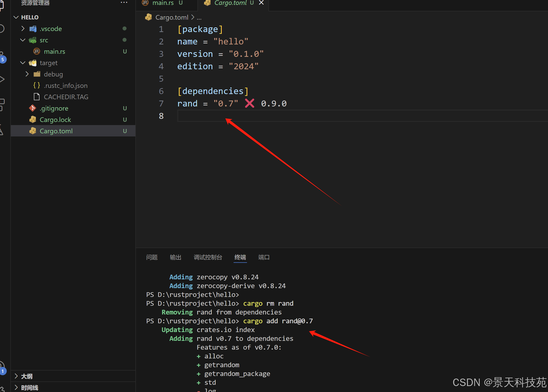Click Cargo.toml in the breadcrumb path
Image resolution: width=548 pixels, height=392 pixels.
coord(172,17)
